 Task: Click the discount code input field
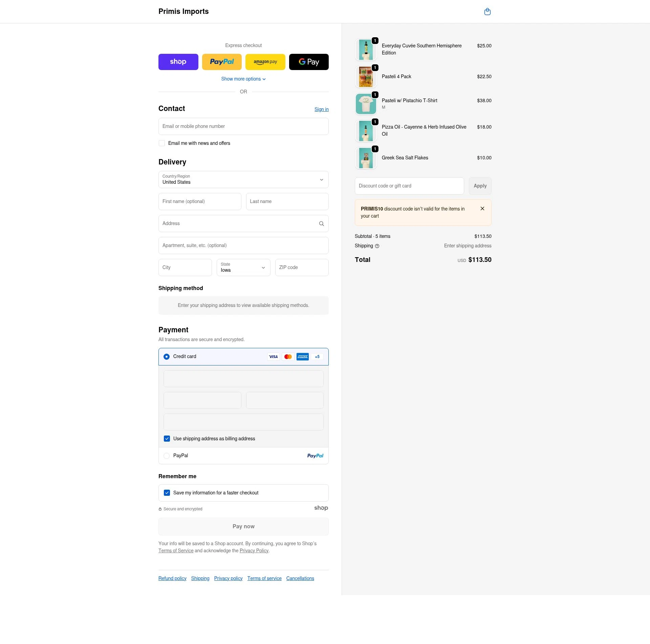(409, 185)
